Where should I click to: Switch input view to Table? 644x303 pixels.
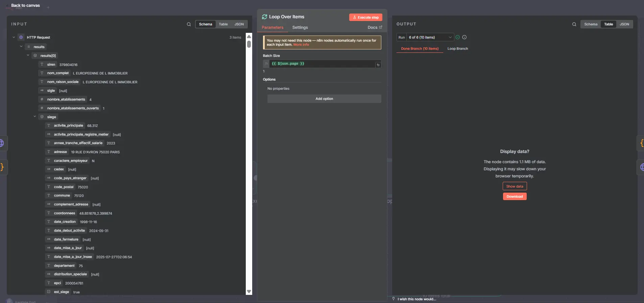pos(223,24)
